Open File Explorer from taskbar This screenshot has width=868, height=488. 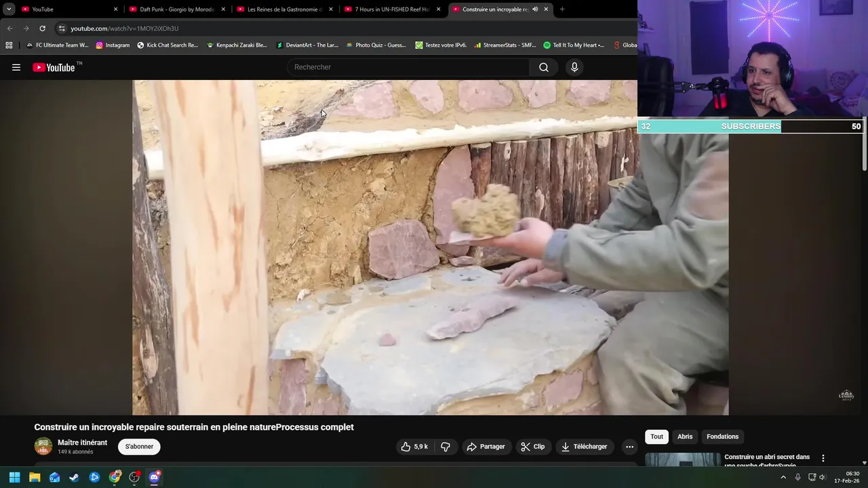[x=35, y=477]
